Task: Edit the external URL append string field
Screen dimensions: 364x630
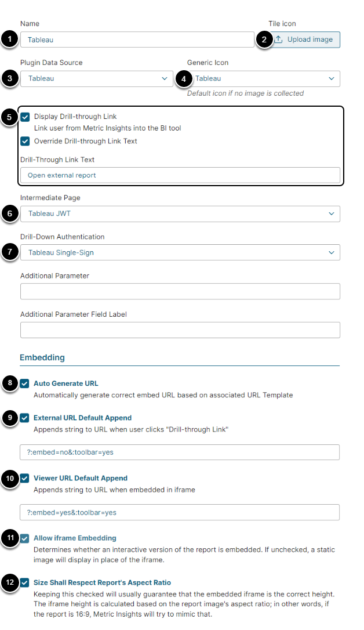Action: 180,452
